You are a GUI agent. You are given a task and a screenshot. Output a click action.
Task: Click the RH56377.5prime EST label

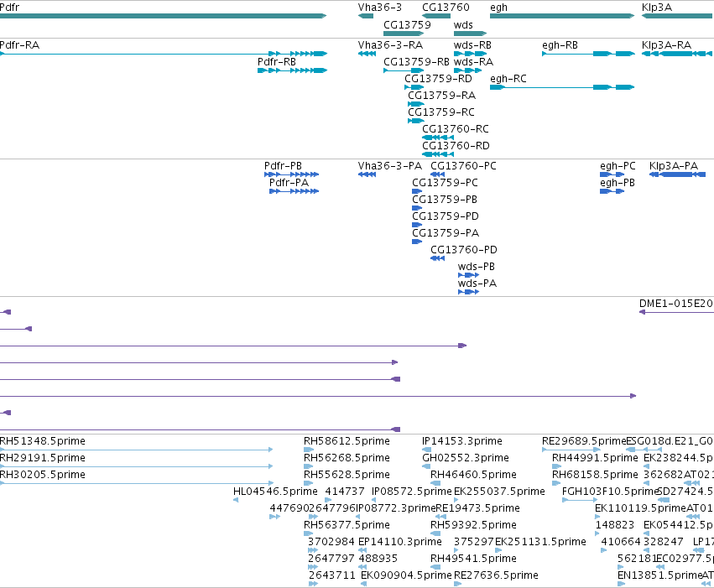tap(347, 526)
